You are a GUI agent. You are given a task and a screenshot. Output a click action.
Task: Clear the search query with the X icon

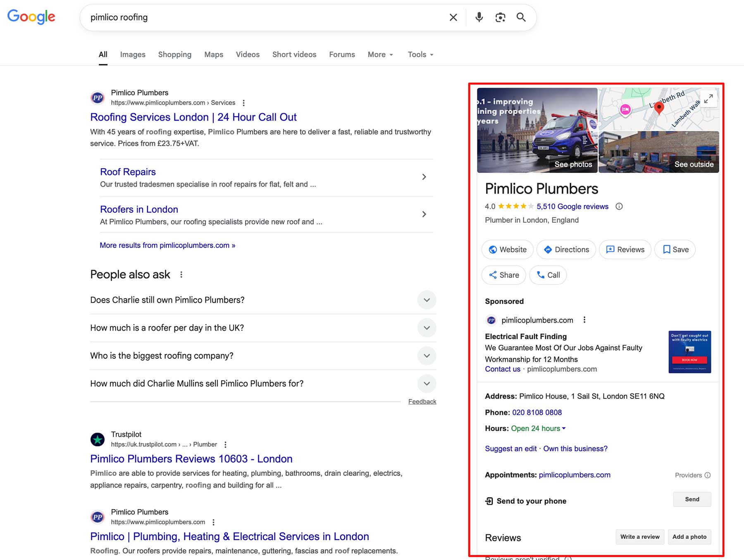pyautogui.click(x=453, y=17)
